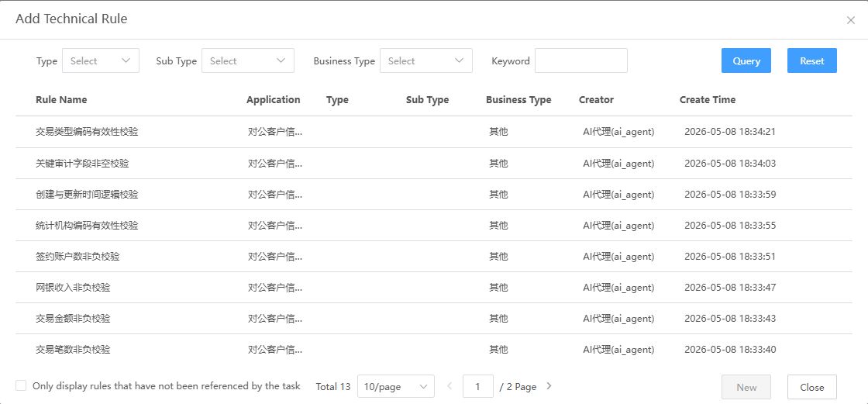Viewport: 868px width, 404px height.
Task: Select rule 交易笔数非负校验
Action: (x=73, y=350)
